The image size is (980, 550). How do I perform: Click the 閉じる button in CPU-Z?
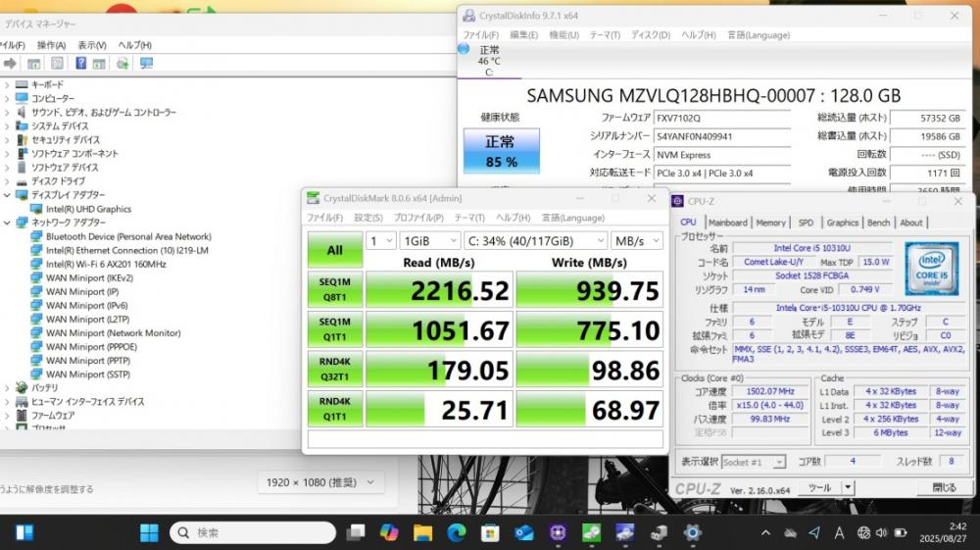point(944,487)
